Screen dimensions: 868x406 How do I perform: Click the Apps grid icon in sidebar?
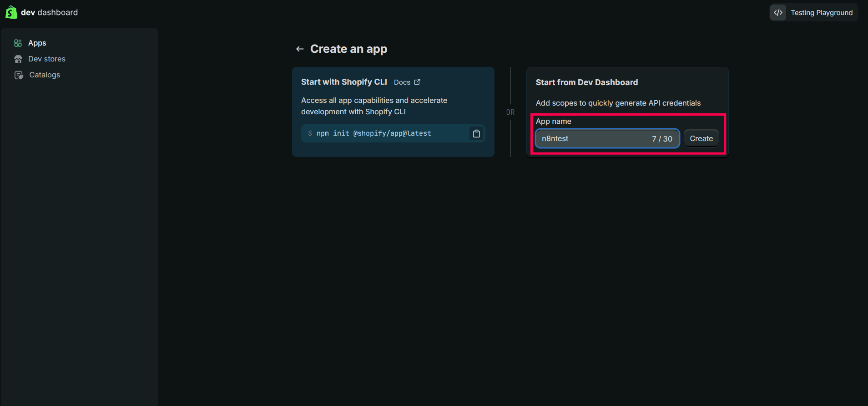(18, 43)
